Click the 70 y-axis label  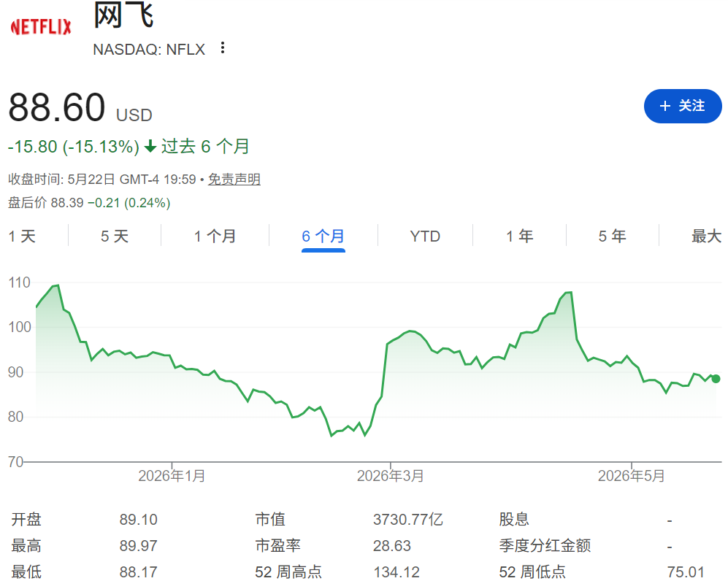(15, 462)
